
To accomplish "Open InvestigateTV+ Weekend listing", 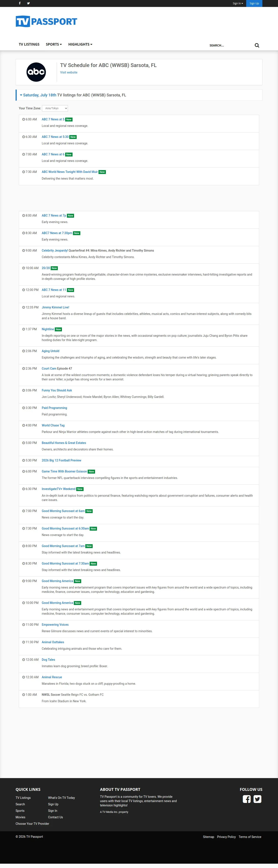I will tap(59, 489).
